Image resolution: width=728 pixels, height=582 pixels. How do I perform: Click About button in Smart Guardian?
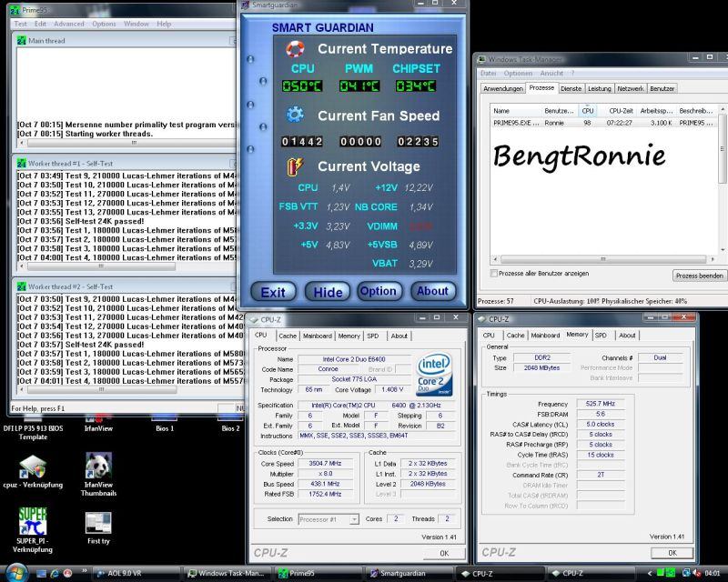click(x=432, y=291)
